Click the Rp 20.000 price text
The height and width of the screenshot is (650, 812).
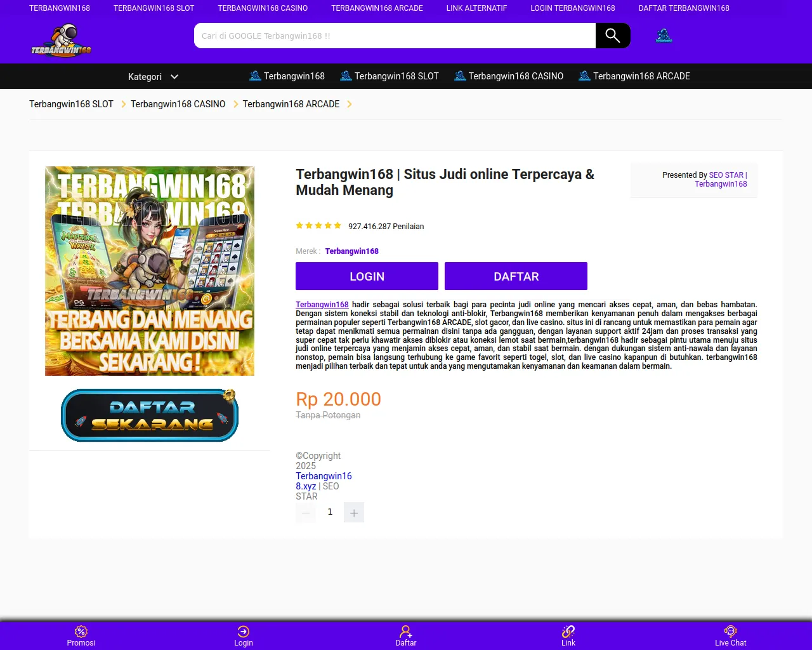pos(339,399)
